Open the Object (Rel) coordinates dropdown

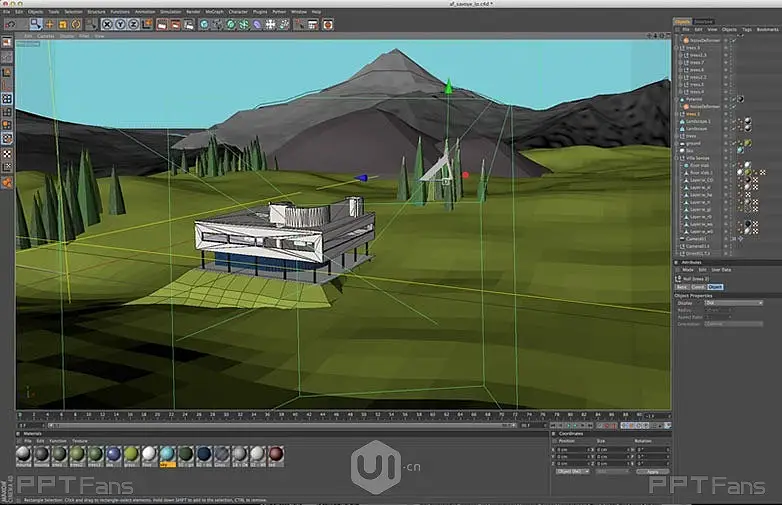572,471
